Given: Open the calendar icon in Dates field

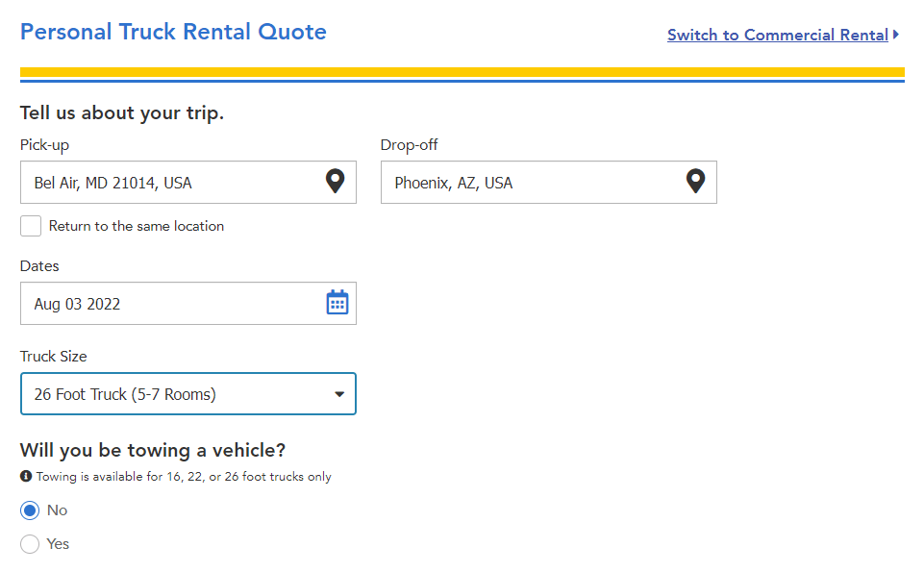Looking at the screenshot, I should click(x=337, y=303).
